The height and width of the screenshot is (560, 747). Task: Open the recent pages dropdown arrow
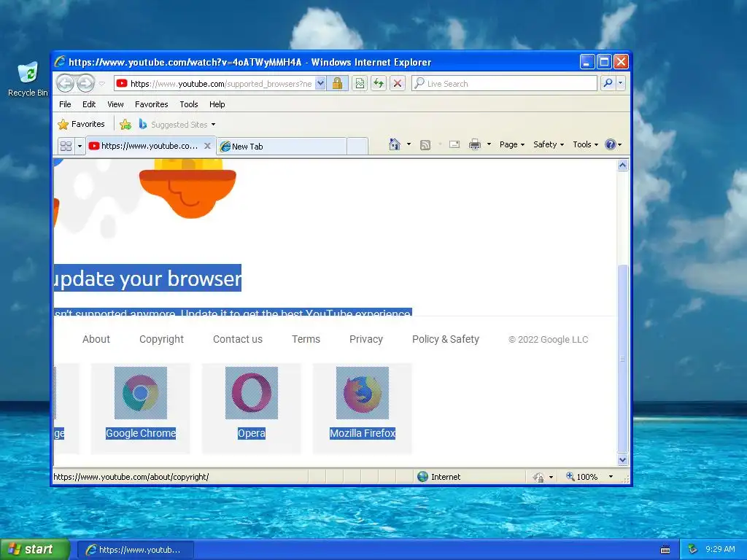pos(102,83)
